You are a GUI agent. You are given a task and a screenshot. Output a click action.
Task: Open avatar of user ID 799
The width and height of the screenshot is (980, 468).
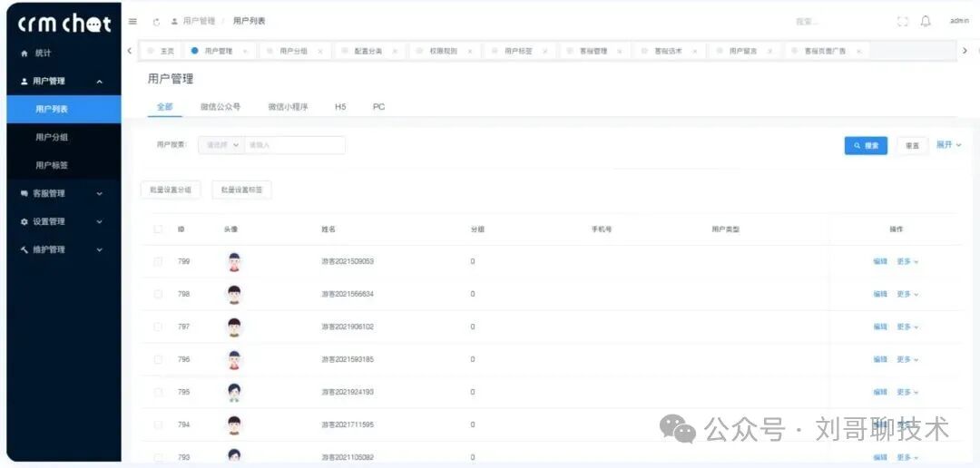[x=234, y=262]
